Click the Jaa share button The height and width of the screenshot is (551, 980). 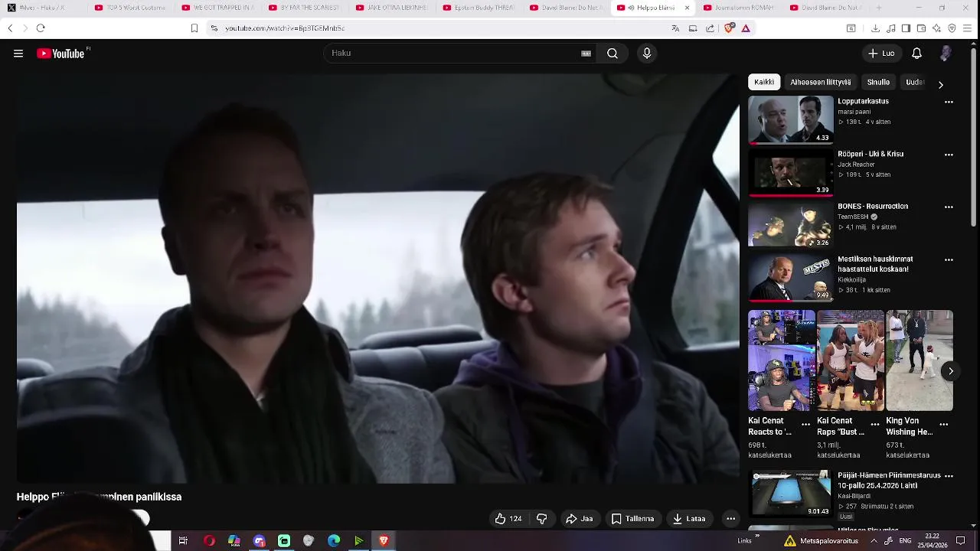pos(579,519)
